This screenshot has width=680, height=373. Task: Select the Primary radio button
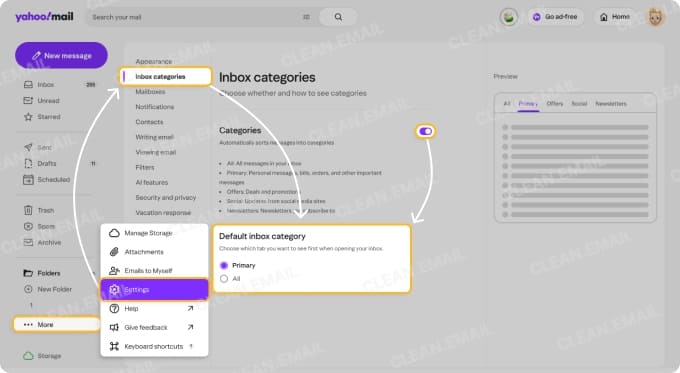tap(224, 265)
